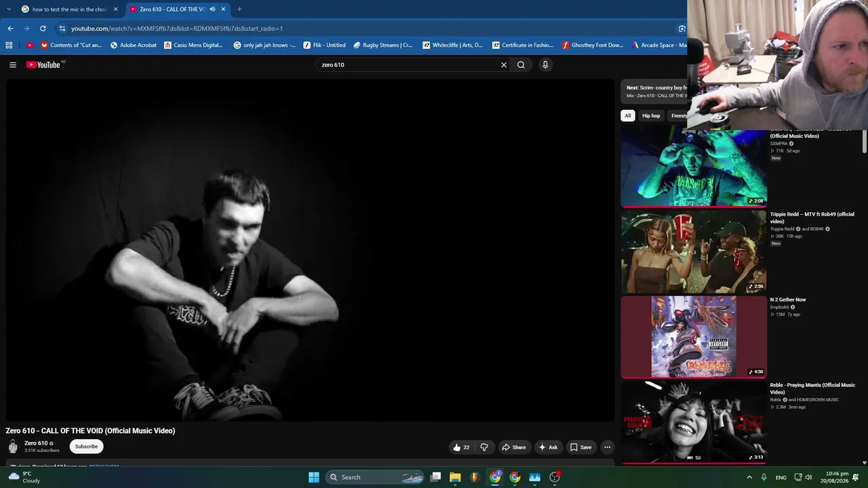Viewport: 868px width, 488px height.
Task: Play the Trippie Redd MTV video thumbnail
Action: [694, 251]
